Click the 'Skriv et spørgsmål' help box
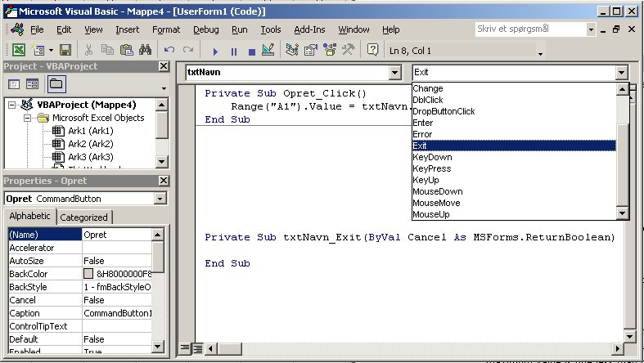 pos(530,29)
